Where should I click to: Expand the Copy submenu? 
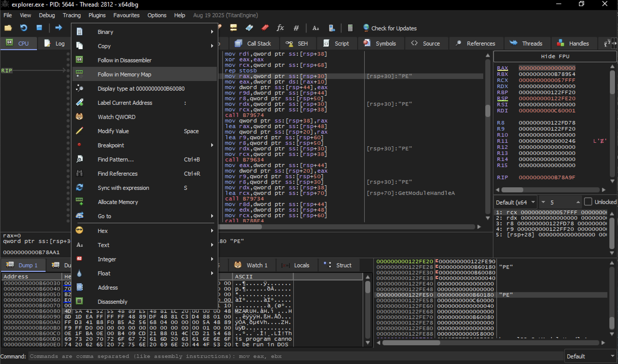pyautogui.click(x=144, y=46)
